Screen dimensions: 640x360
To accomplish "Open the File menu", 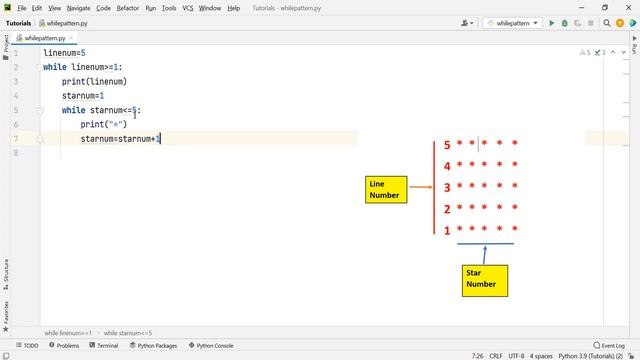I will [x=22, y=8].
